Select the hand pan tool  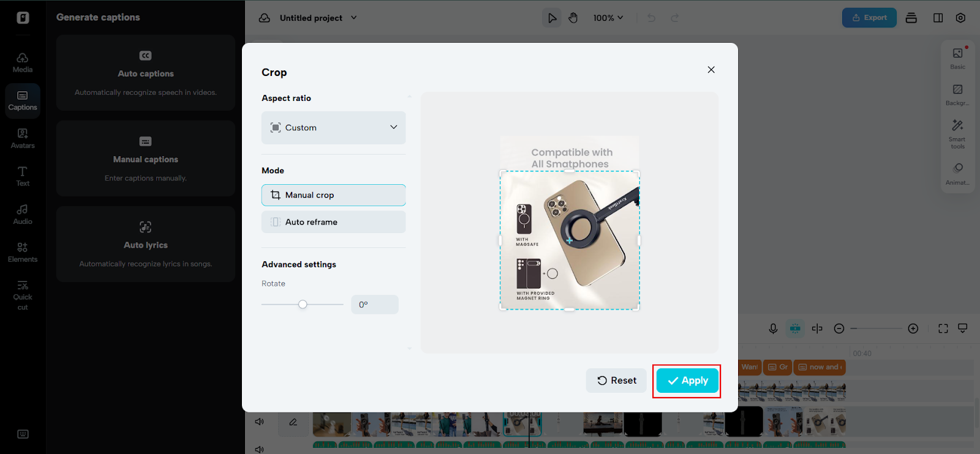pyautogui.click(x=573, y=18)
